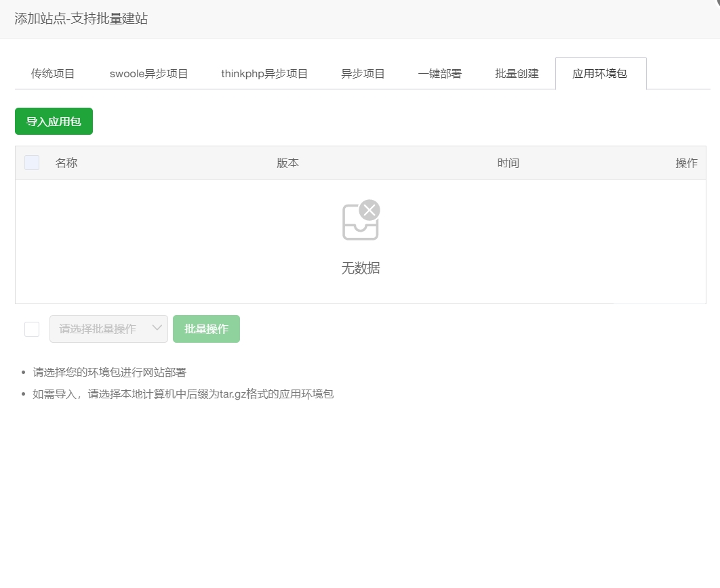Open the 请选择批量操作 dropdown
Image resolution: width=720 pixels, height=588 pixels.
pyautogui.click(x=102, y=329)
